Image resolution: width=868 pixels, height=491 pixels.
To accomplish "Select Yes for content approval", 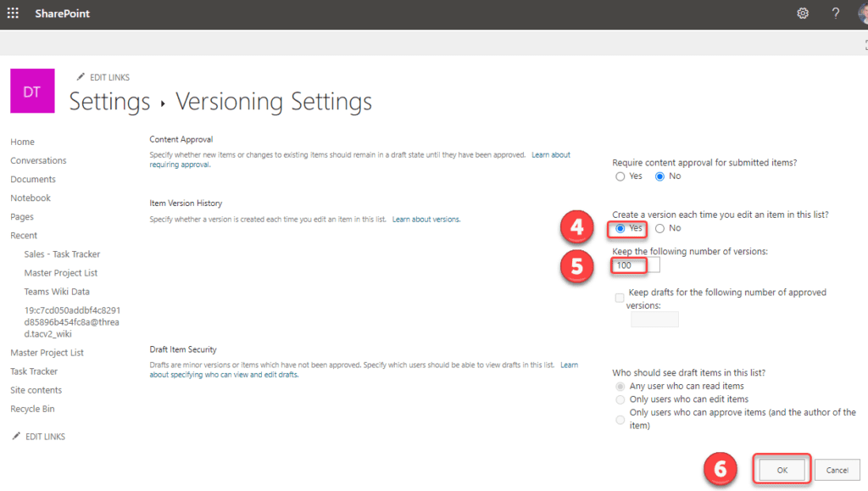I will pos(620,176).
